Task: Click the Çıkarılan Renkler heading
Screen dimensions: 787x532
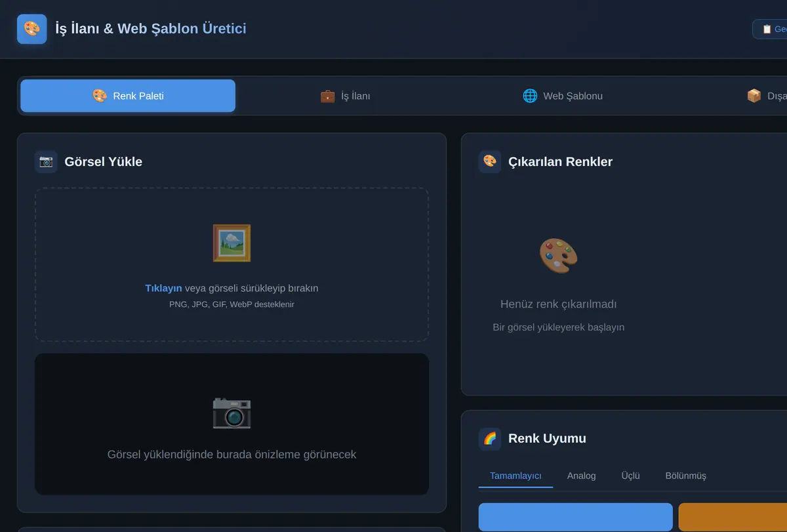Action: (561, 161)
